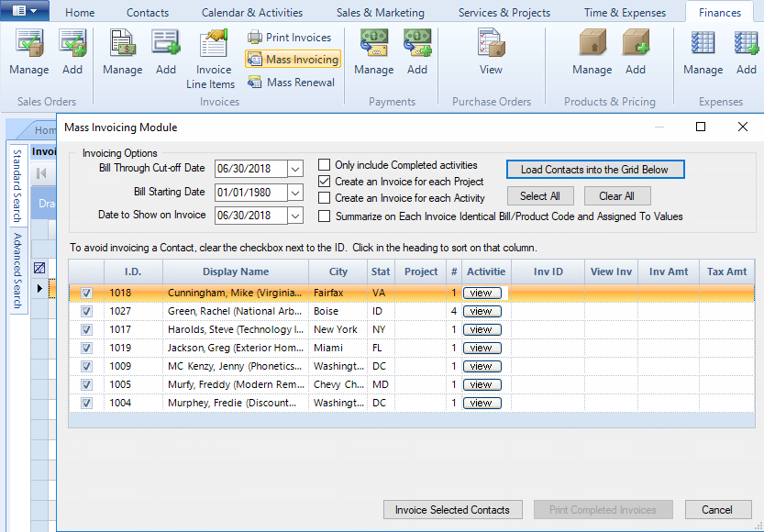Click Add Payment icon
The width and height of the screenshot is (764, 532).
coord(417,51)
